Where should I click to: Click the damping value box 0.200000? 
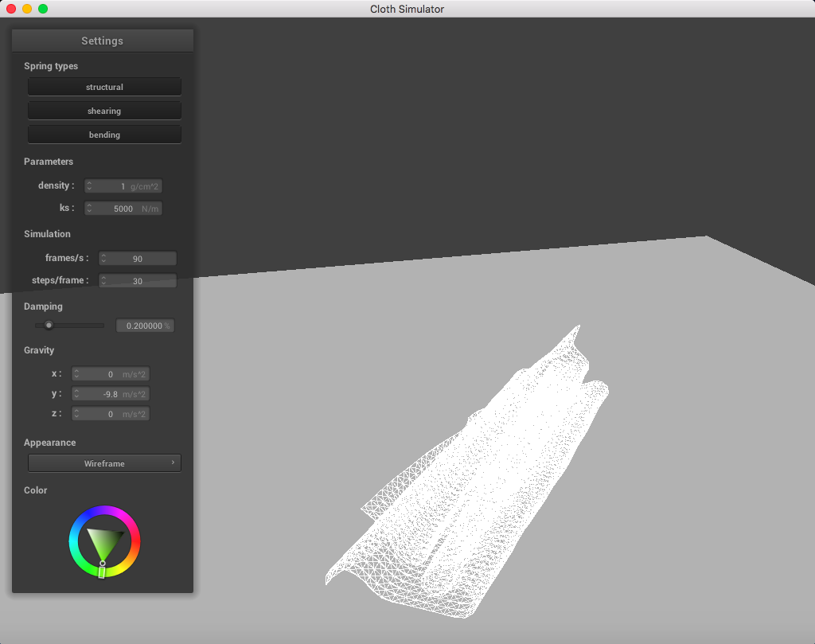click(x=145, y=326)
